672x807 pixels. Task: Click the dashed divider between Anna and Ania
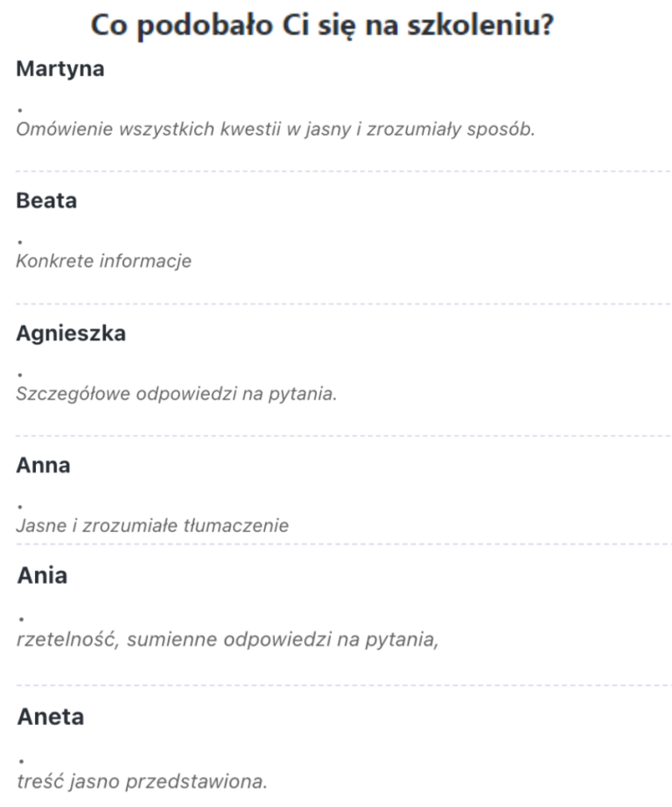point(336,544)
